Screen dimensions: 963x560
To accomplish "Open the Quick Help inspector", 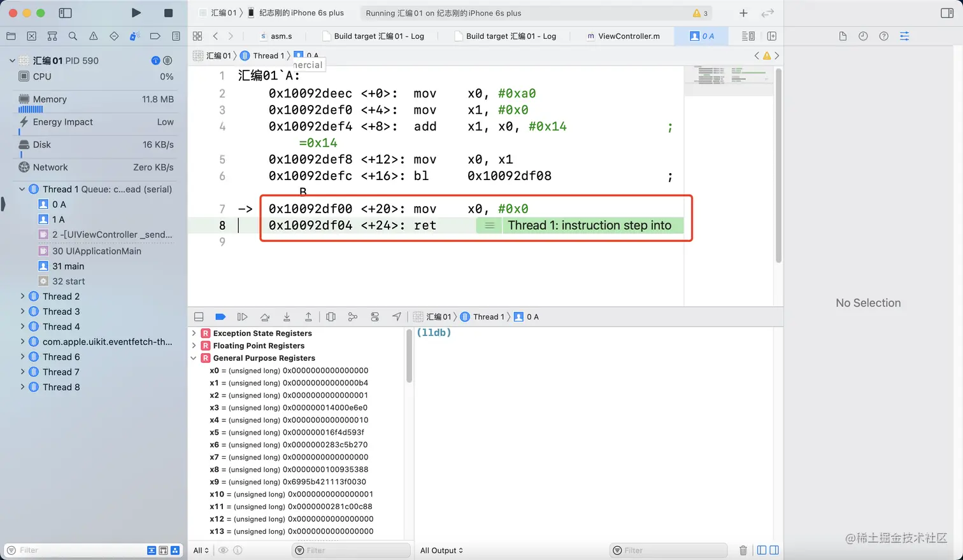I will click(883, 36).
